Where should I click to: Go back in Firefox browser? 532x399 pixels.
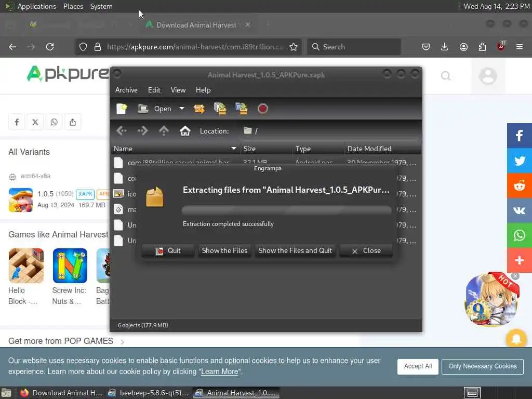(x=12, y=47)
